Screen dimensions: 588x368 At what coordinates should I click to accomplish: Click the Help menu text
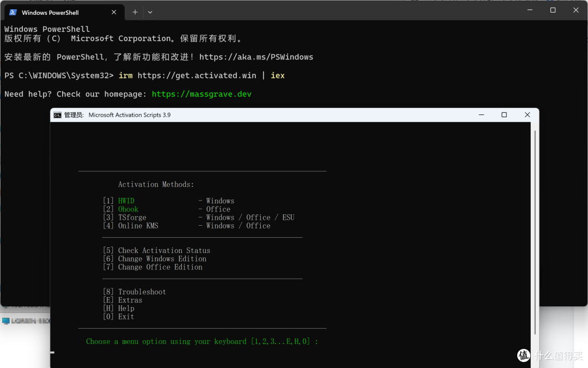[126, 308]
